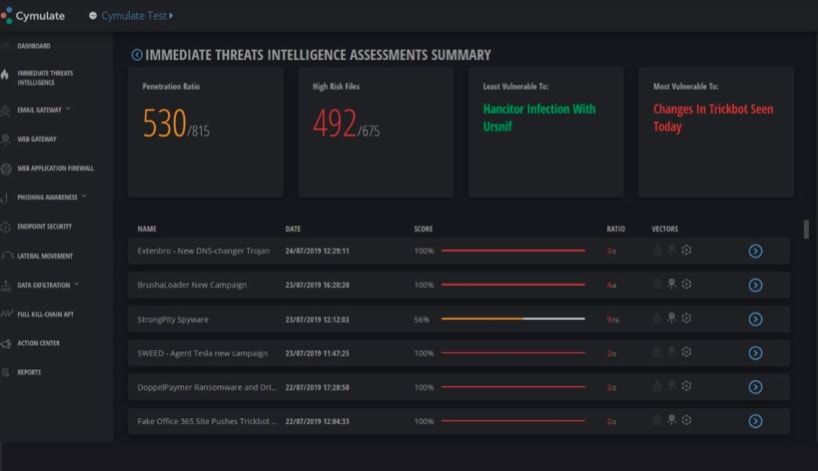Viewport: 818px width, 471px height.
Task: Open details arrow for StrongPity Spyware
Action: click(x=755, y=319)
